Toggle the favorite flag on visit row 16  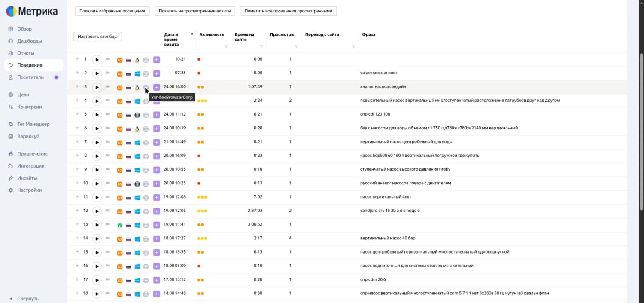point(108,266)
